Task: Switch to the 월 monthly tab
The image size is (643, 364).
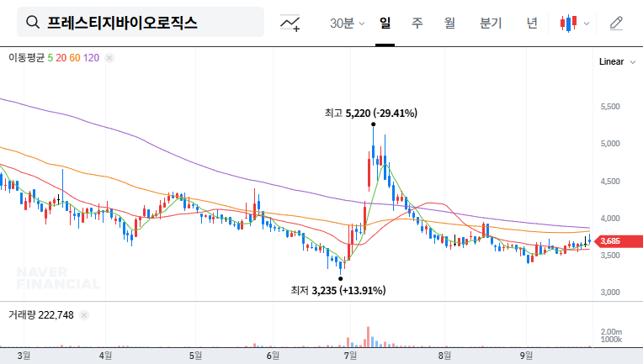Action: [x=449, y=23]
